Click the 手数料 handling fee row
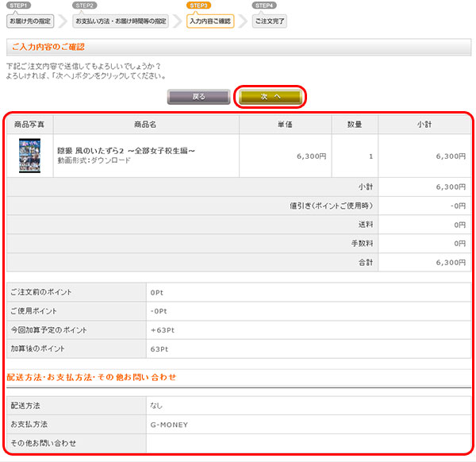The width and height of the screenshot is (476, 462). point(238,244)
